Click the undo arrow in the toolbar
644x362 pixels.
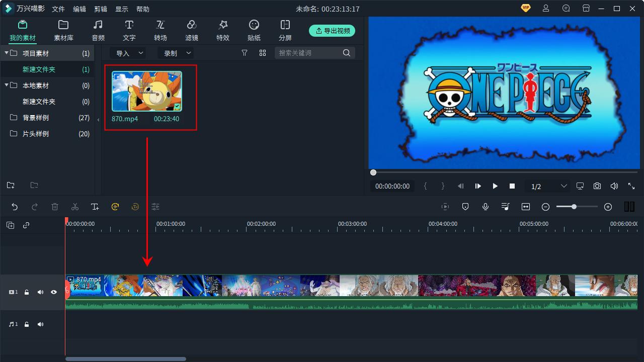pyautogui.click(x=14, y=206)
